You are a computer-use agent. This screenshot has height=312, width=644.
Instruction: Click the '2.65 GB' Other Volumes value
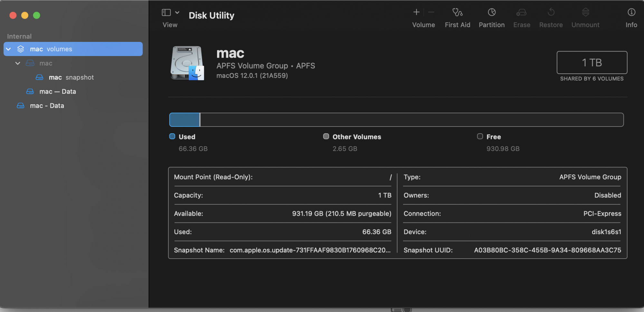[x=345, y=149]
